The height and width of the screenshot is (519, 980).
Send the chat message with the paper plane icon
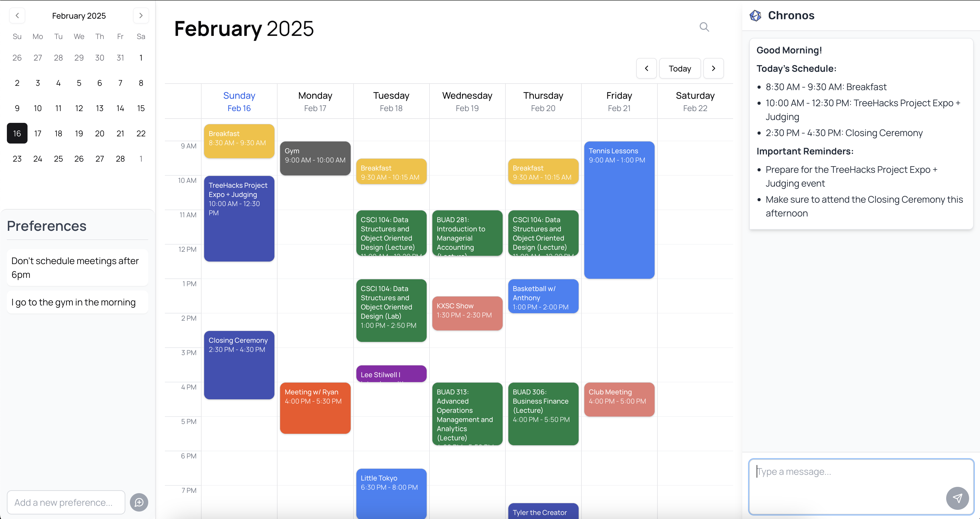(x=957, y=498)
